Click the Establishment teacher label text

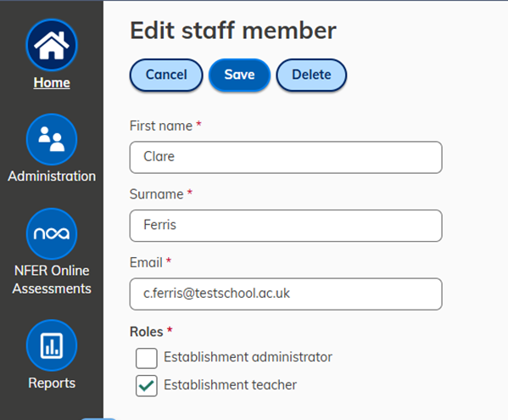point(230,385)
